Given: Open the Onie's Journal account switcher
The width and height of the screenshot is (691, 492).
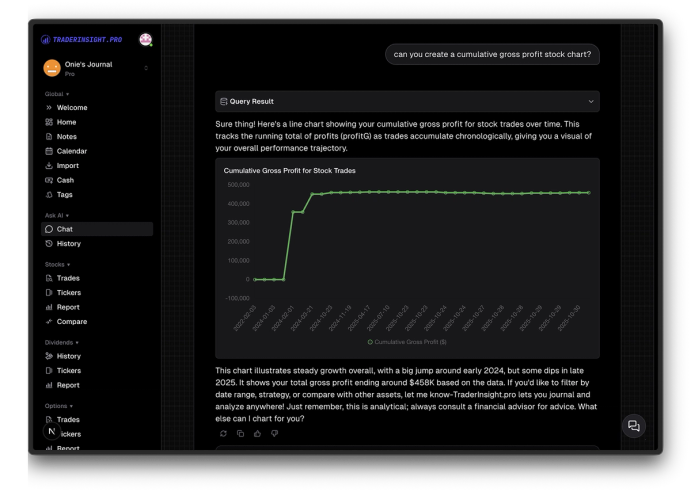Looking at the screenshot, I should pos(96,68).
